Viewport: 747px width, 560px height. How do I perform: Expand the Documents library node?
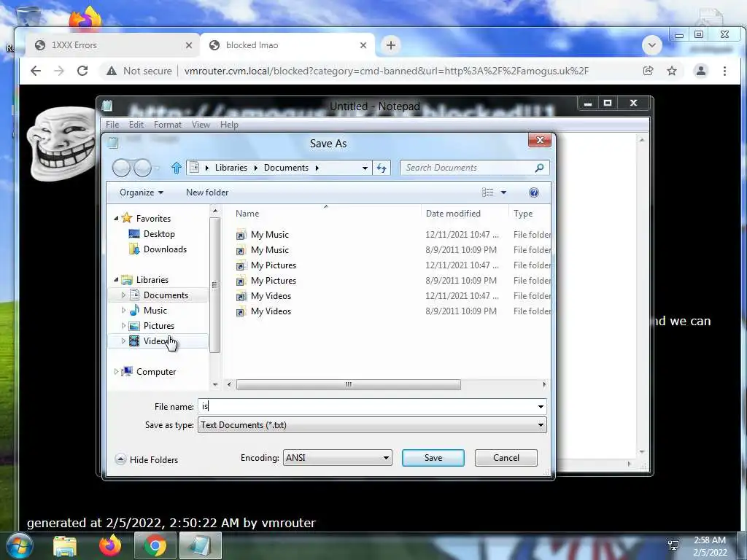[123, 295]
